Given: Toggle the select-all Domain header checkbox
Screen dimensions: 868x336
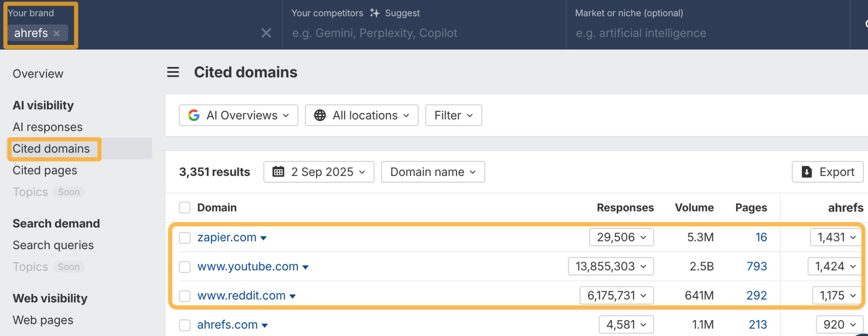Looking at the screenshot, I should coord(185,208).
